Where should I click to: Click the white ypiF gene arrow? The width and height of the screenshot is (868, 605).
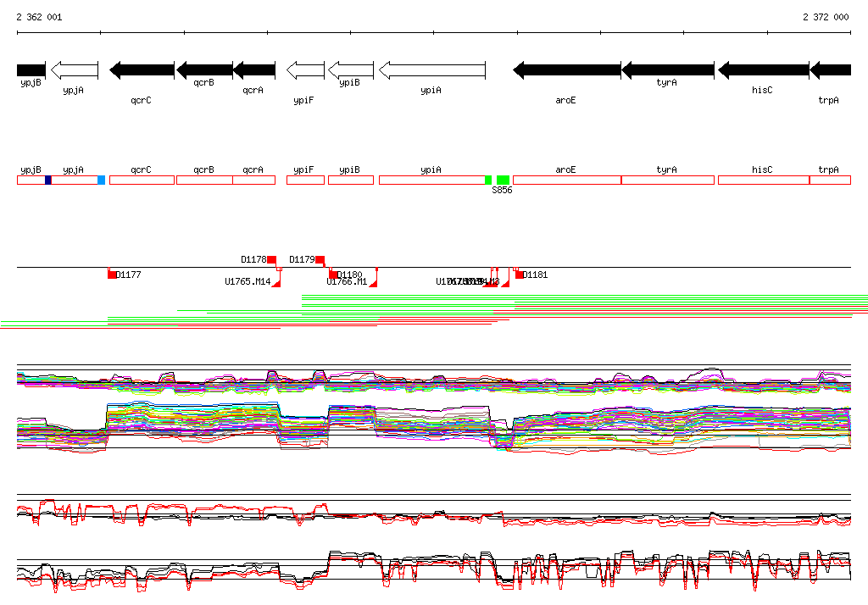tap(305, 70)
